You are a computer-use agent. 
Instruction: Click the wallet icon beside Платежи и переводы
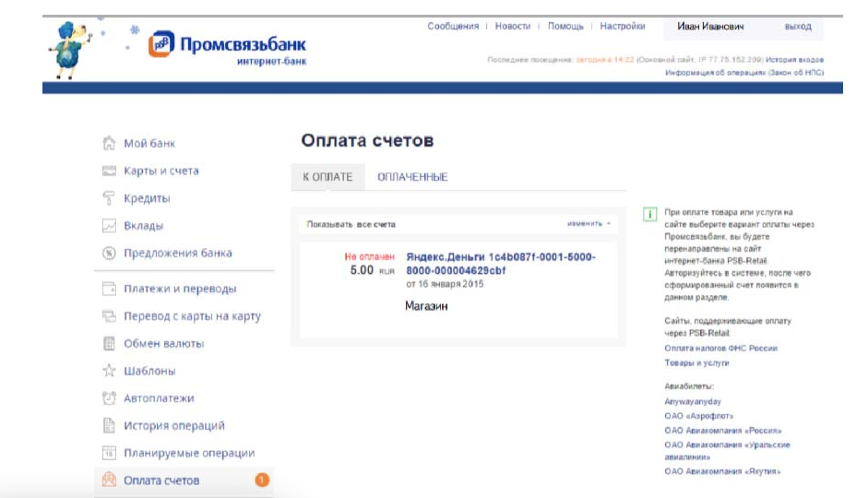(109, 289)
